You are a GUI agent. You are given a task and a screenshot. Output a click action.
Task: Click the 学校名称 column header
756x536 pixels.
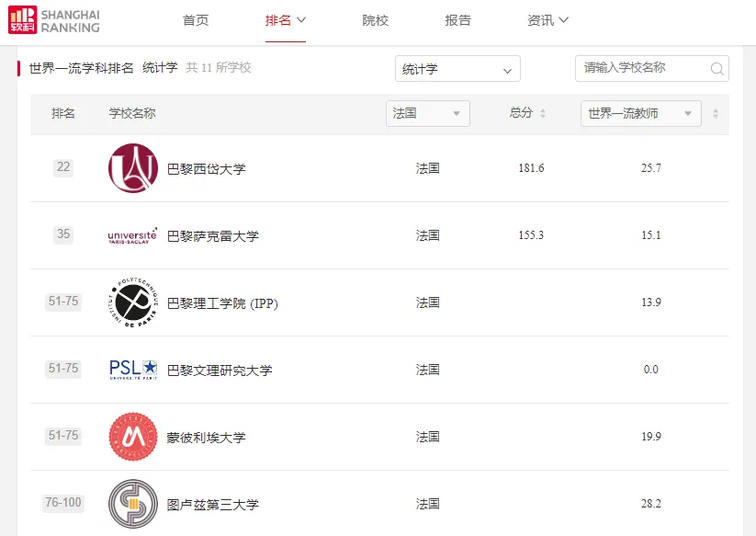pyautogui.click(x=132, y=113)
